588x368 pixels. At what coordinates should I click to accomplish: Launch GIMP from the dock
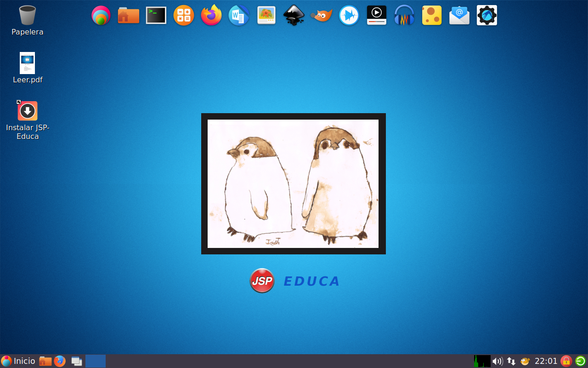click(322, 16)
